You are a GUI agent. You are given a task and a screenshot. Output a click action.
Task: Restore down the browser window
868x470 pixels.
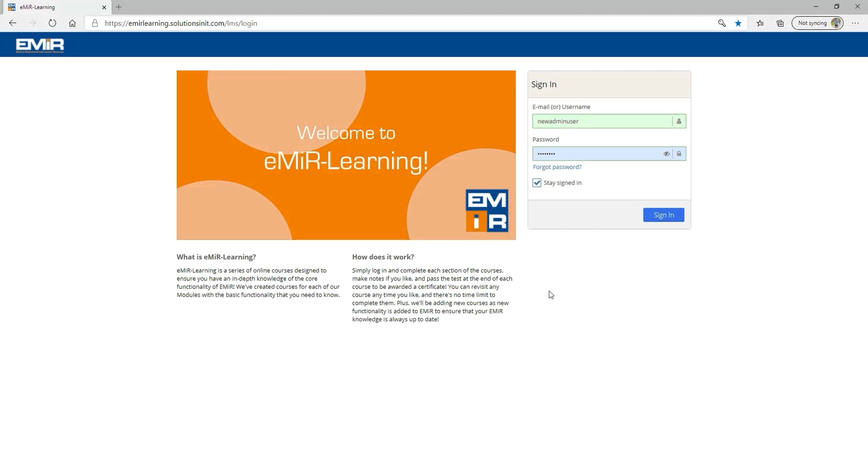[837, 7]
